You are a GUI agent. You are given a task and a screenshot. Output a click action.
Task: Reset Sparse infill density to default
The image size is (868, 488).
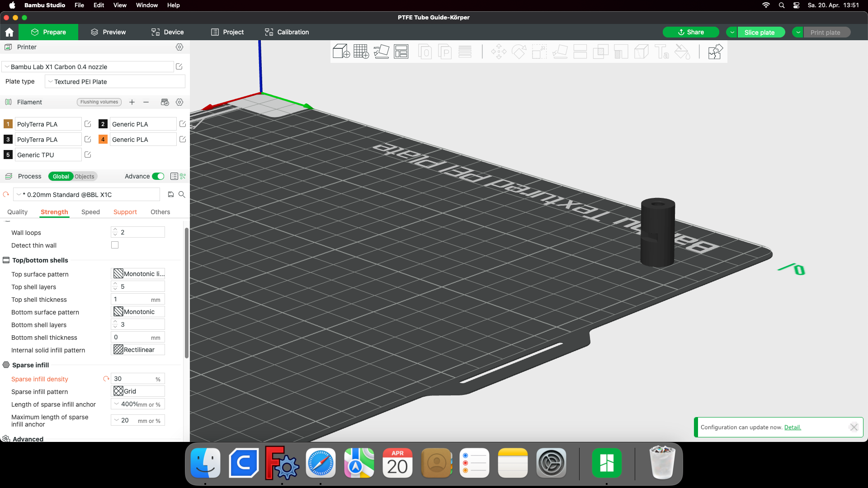(x=106, y=379)
